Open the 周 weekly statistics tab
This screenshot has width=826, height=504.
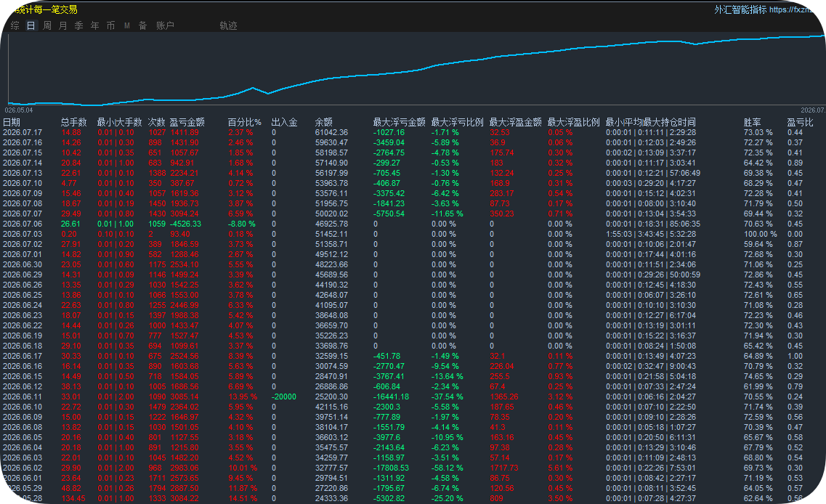(x=47, y=25)
